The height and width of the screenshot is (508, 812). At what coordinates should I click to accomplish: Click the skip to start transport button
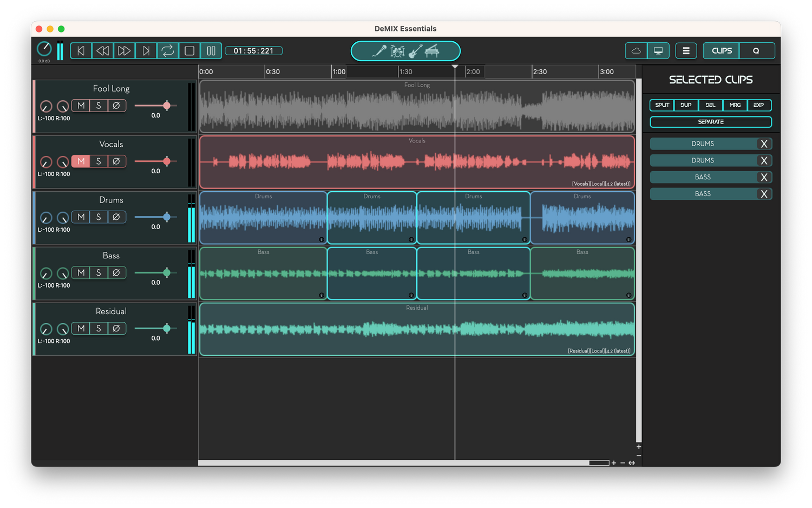81,51
